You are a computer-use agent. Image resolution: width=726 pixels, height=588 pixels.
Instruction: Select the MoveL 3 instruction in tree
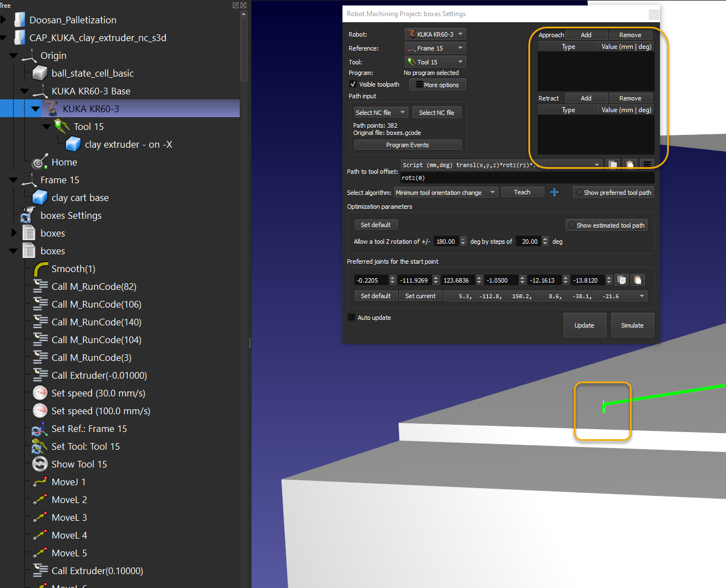pos(69,517)
